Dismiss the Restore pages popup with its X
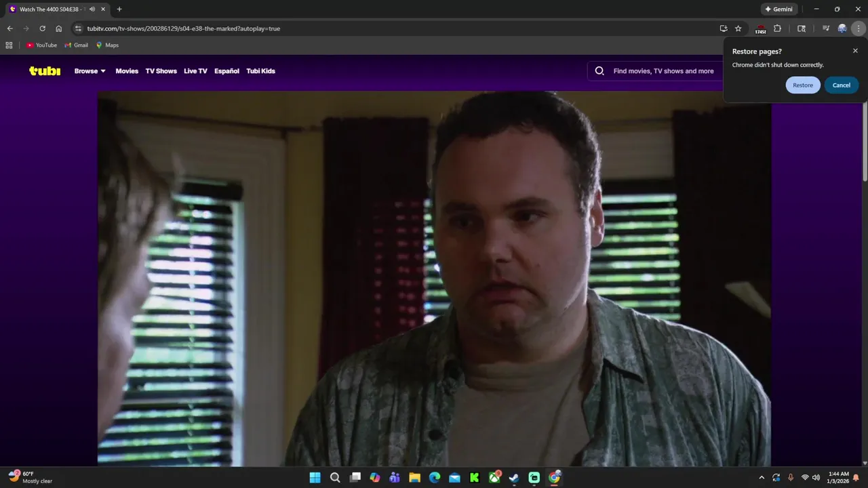 [x=855, y=51]
